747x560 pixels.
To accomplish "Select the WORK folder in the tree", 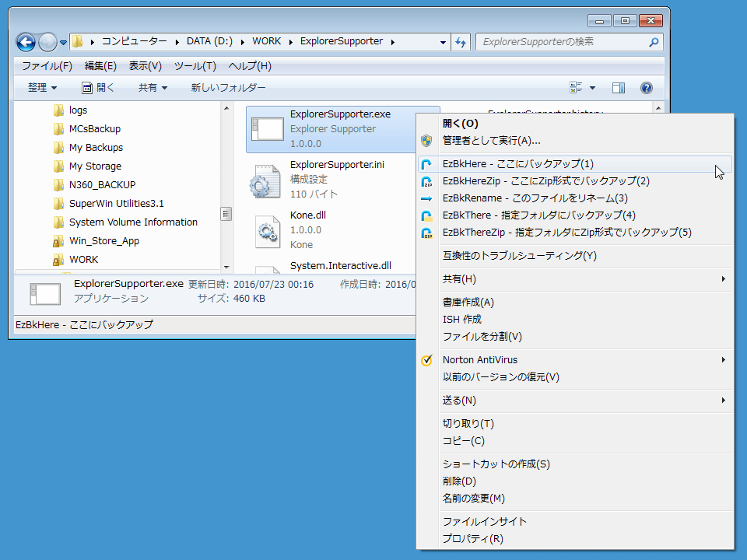I will point(83,259).
